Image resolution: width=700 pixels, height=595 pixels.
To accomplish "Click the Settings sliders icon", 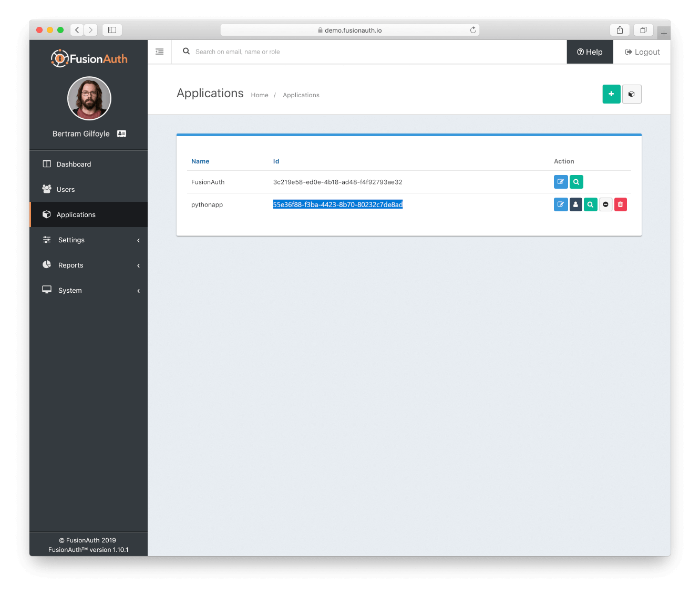I will [47, 239].
